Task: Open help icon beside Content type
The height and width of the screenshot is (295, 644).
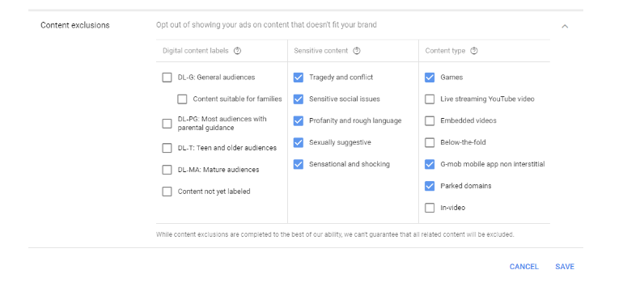Action: tap(474, 51)
